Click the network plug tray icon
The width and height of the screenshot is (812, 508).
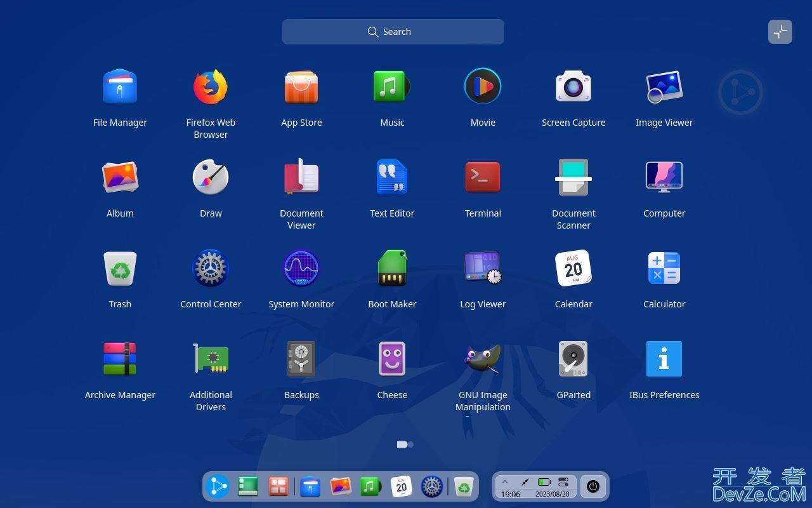[x=525, y=483]
